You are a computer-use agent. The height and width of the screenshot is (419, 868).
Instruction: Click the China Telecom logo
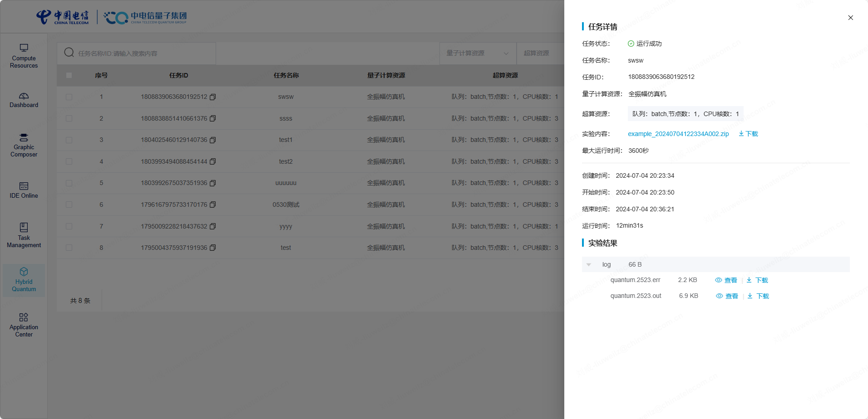63,17
